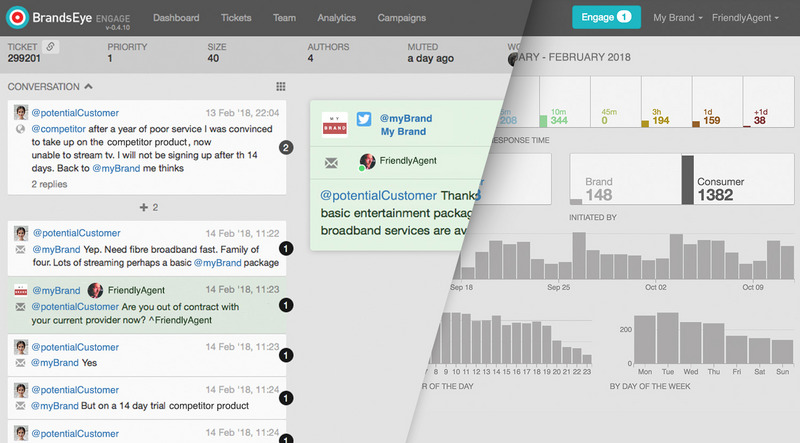Viewport: 800px width, 443px height.
Task: Click the badge on FriendlyAgent's reply
Action: point(286,305)
